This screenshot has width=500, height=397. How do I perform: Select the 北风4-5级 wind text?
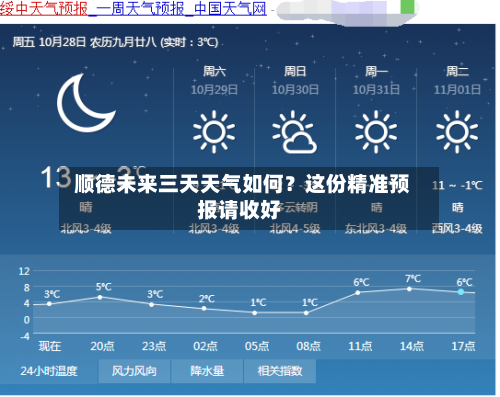point(295,228)
